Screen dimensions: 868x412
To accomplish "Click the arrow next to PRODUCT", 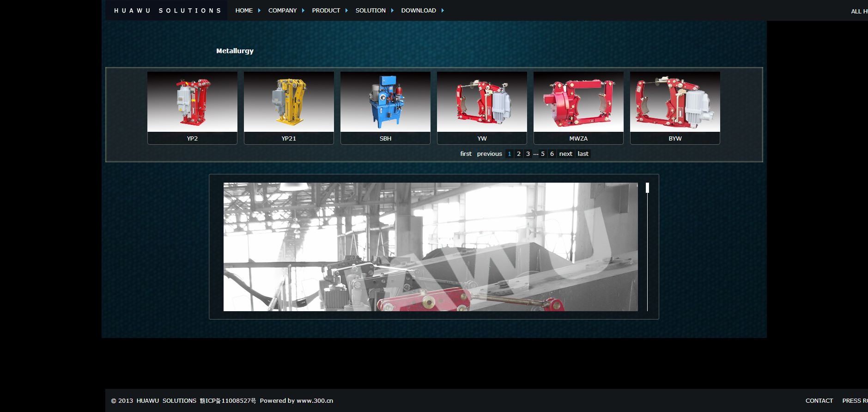I will (x=346, y=10).
